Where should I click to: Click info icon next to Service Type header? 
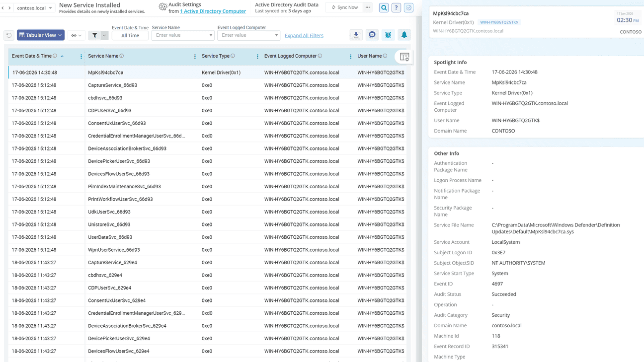[x=233, y=56]
